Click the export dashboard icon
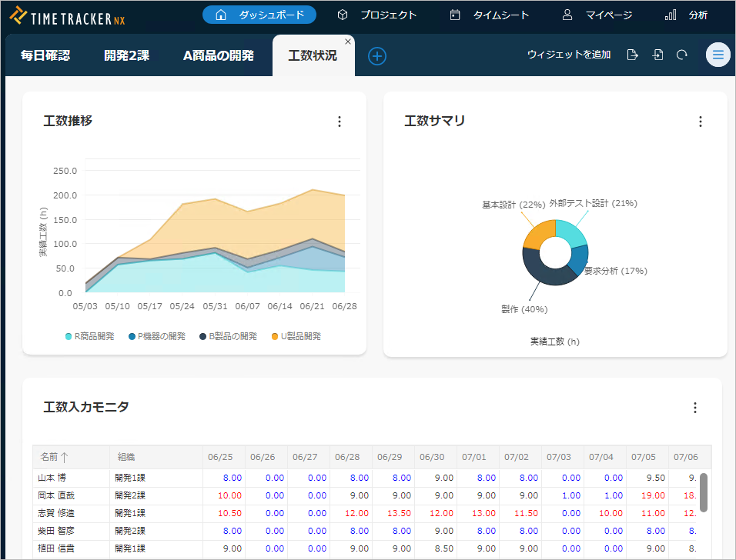 (x=633, y=55)
